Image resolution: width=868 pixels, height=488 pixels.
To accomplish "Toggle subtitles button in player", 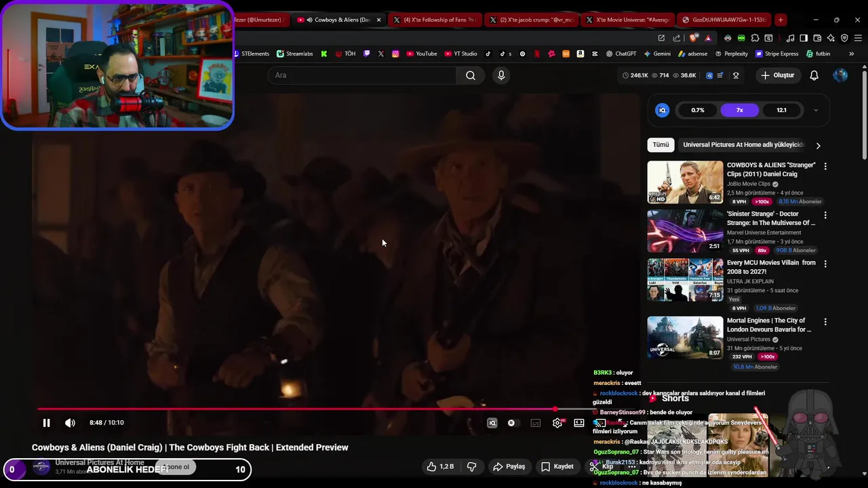I will 536,423.
